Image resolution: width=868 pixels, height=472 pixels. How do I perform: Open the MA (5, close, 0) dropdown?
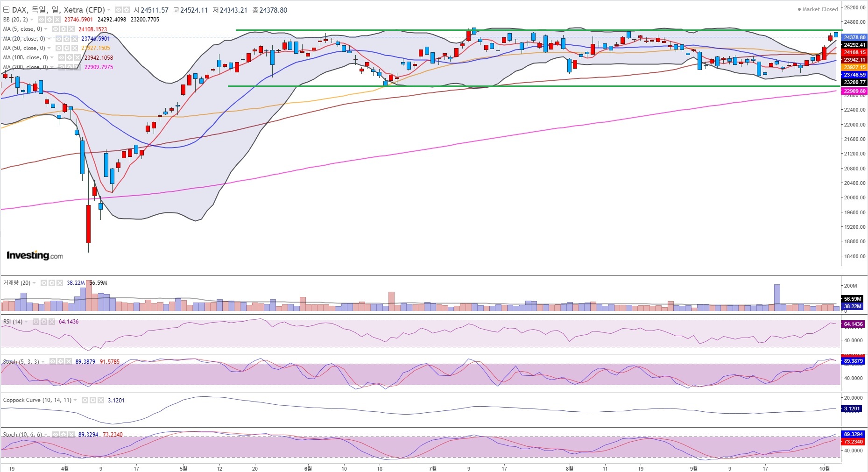click(46, 29)
